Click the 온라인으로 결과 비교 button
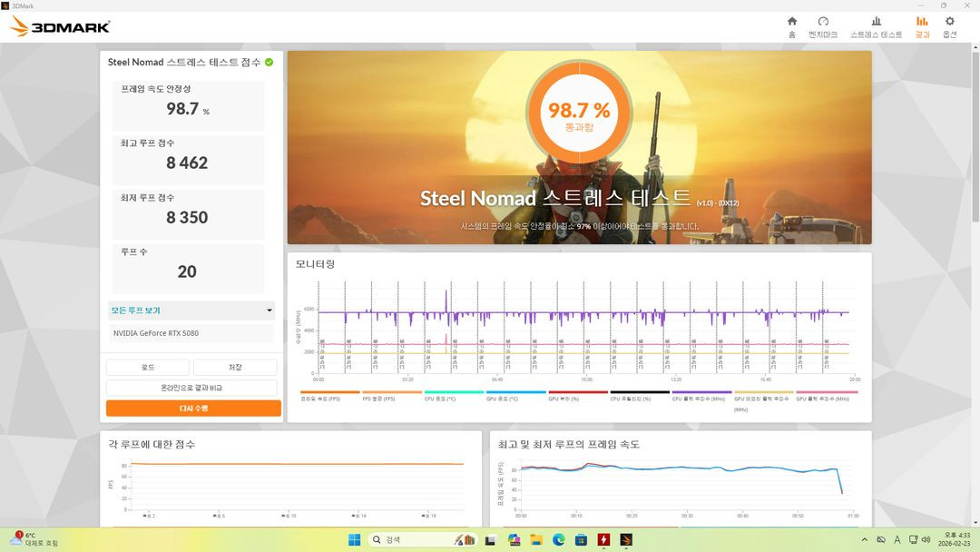 pos(191,386)
